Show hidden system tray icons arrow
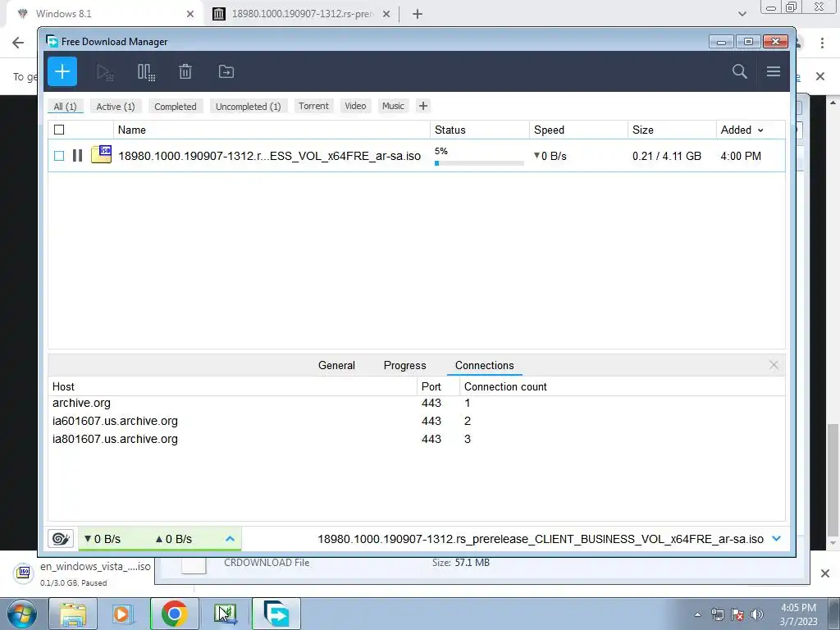This screenshot has width=840, height=630. [697, 614]
